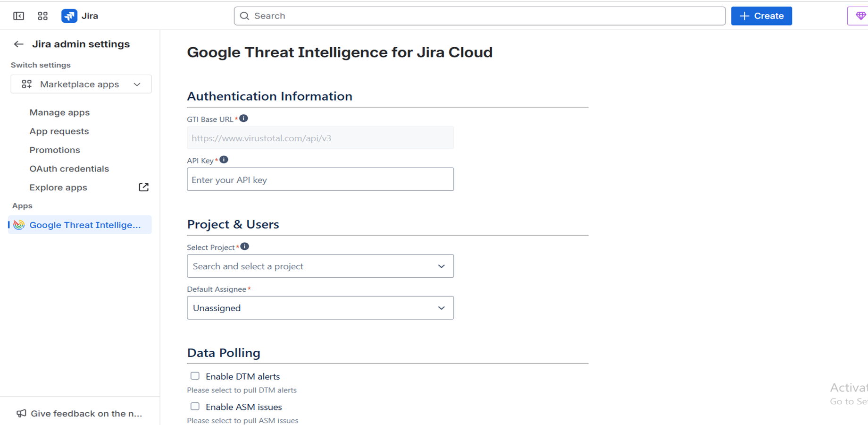Select Google Threat Intelligence under Apps
This screenshot has width=868, height=425.
coord(85,225)
